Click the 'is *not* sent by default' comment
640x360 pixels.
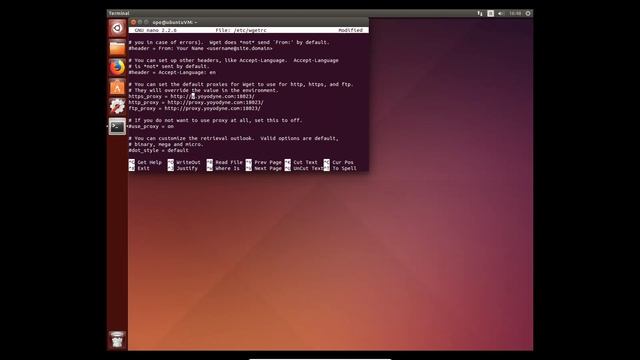(169, 66)
